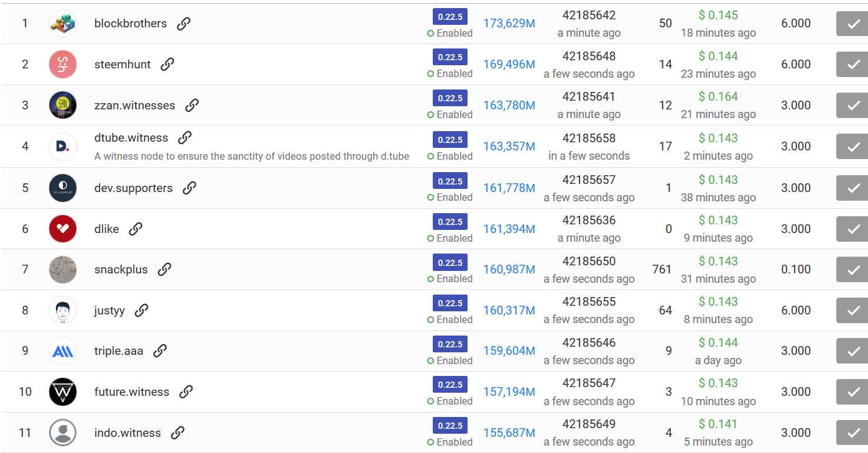This screenshot has height=453, width=868.
Task: Open indo.witness link icon
Action: point(178,432)
